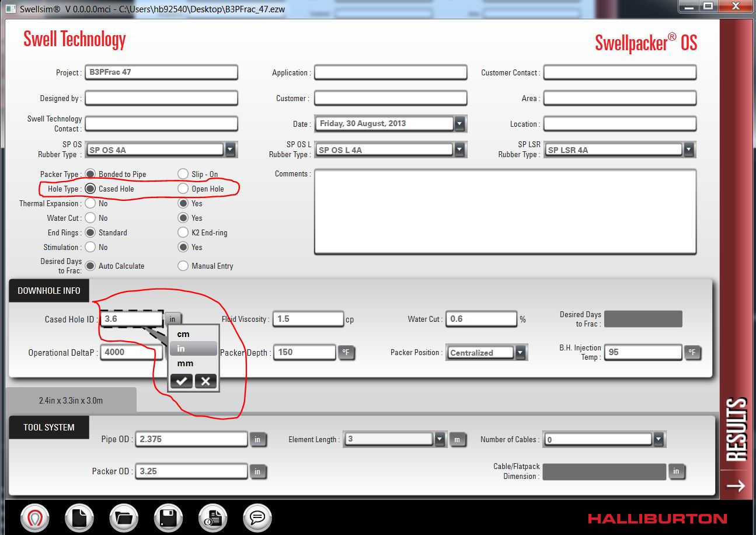Viewport: 756px width, 535px height.
Task: Choose K2 End-ring option
Action: [183, 232]
